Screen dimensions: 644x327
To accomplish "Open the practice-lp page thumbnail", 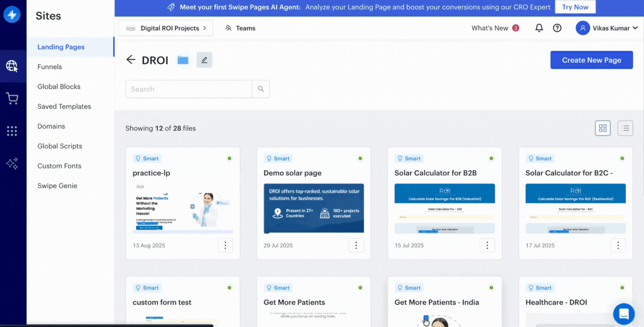I will (183, 208).
